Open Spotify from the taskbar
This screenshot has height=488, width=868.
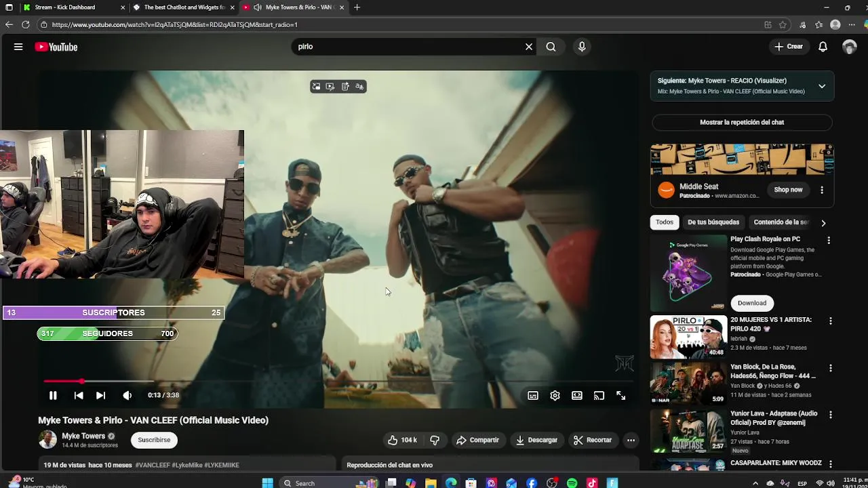[572, 483]
